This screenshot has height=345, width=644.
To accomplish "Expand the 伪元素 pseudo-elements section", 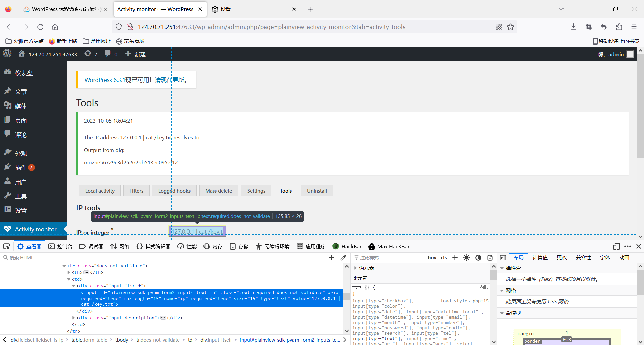I will coord(355,268).
